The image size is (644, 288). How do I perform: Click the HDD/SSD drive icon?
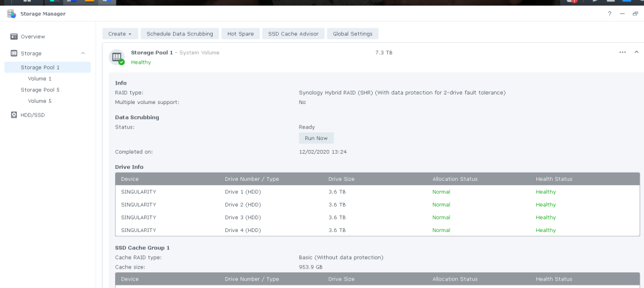tap(14, 115)
